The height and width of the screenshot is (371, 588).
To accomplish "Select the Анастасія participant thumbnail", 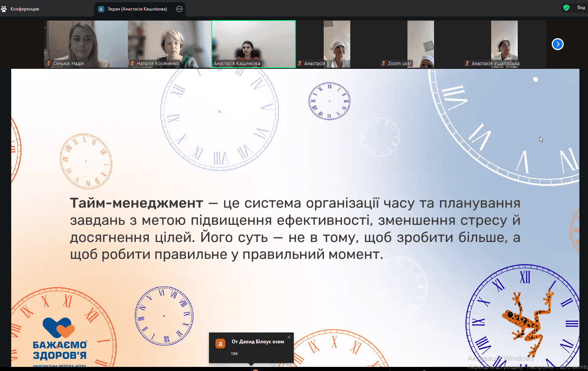I will pos(337,44).
